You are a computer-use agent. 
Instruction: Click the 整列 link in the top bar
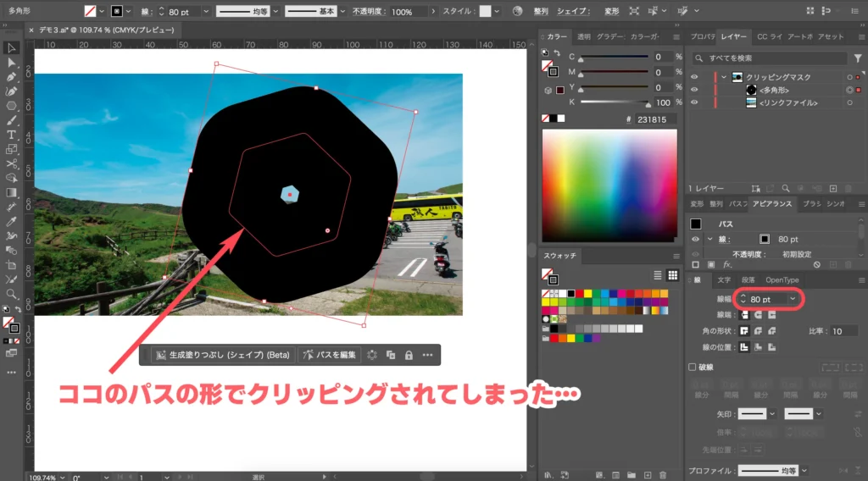pos(541,11)
